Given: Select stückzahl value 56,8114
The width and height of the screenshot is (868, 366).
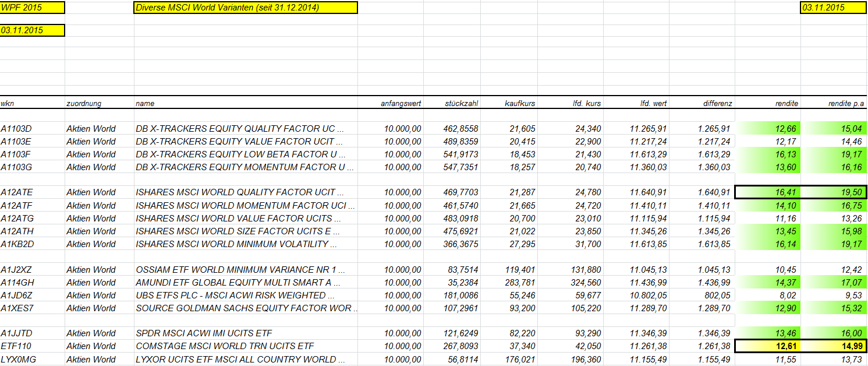Looking at the screenshot, I should click(x=451, y=359).
